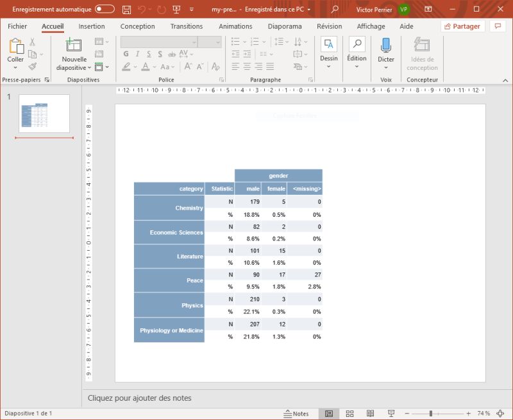Click the Nouvelle diapositive icon

(74, 45)
